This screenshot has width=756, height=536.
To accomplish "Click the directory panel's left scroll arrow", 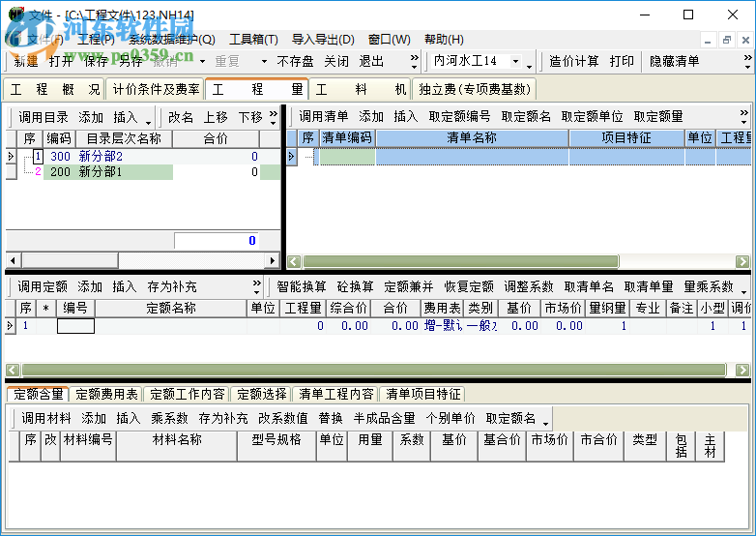I will pos(13,261).
